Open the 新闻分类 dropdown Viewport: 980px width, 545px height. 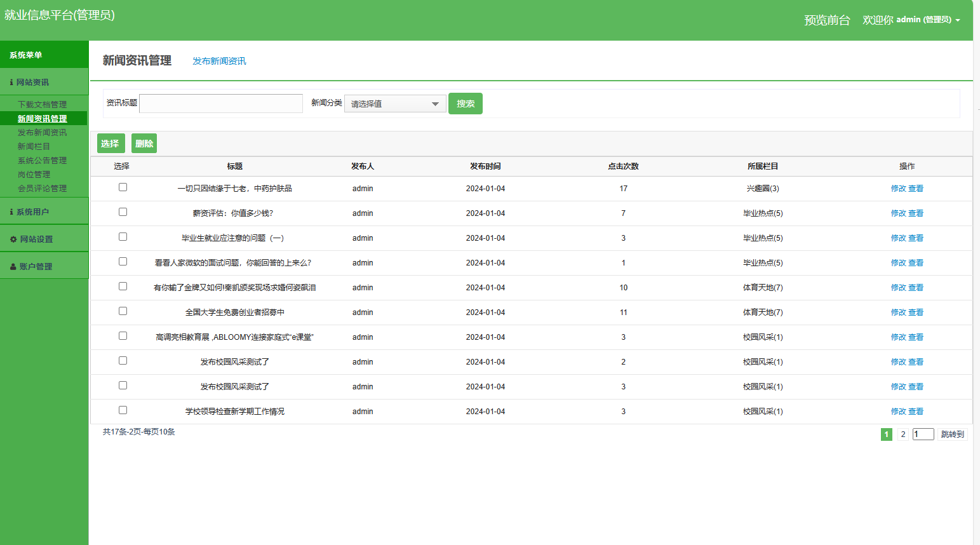(395, 104)
